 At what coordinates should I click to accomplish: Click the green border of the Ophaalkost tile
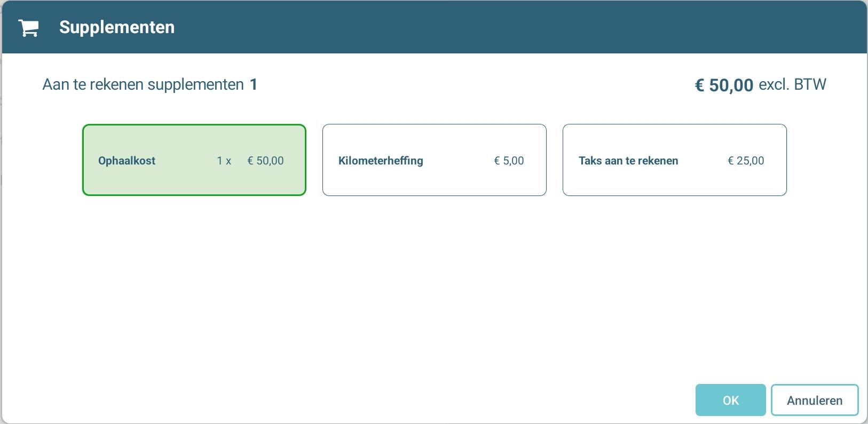194,125
